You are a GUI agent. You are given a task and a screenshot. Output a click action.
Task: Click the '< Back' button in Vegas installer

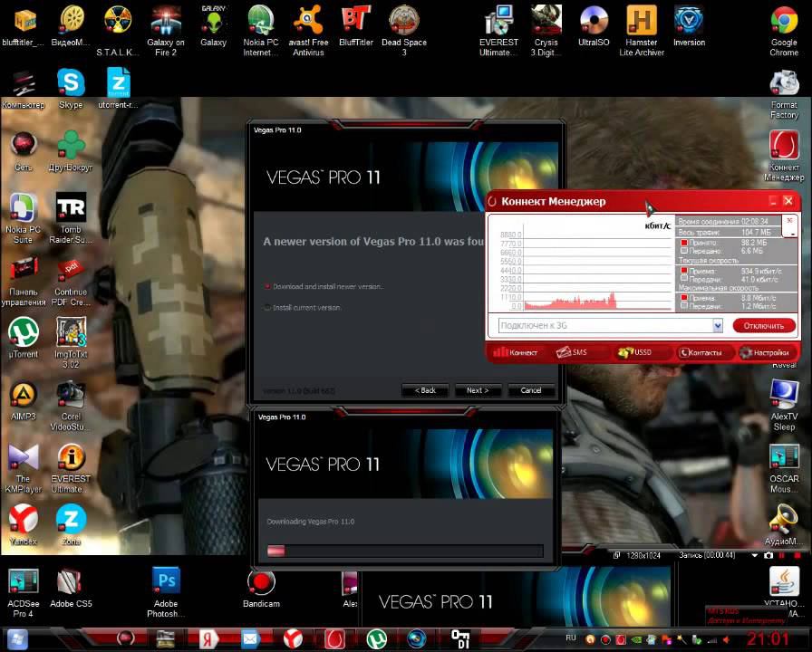point(425,390)
